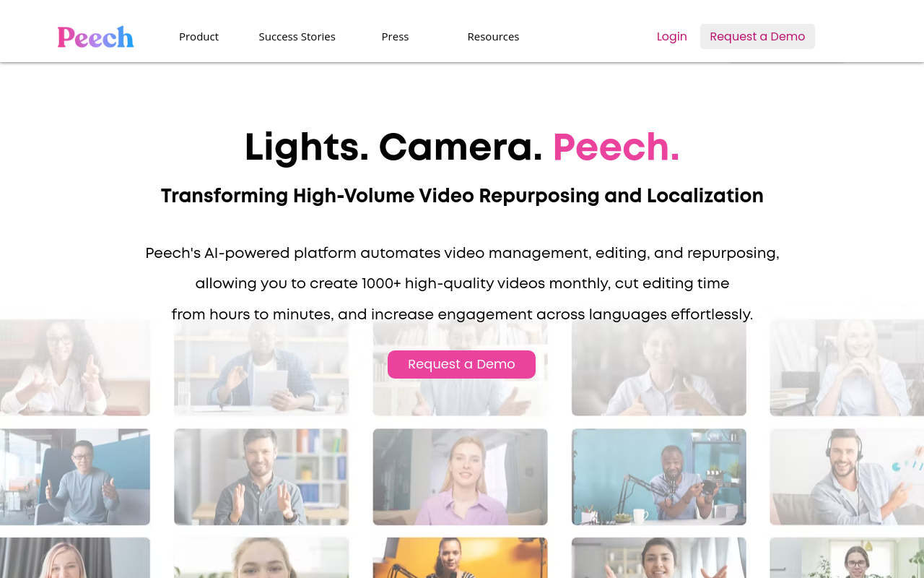
Task: Go to the Press page
Action: tap(395, 36)
